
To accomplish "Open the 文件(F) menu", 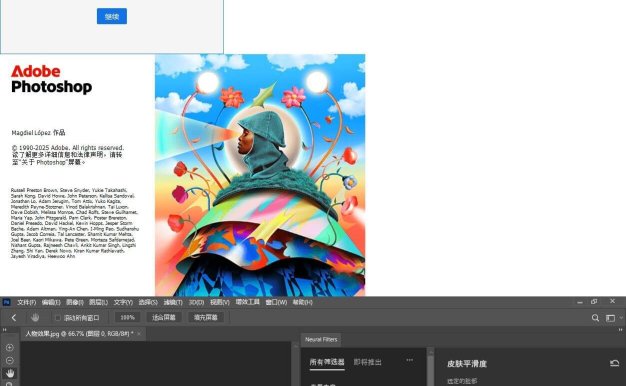I will pyautogui.click(x=26, y=302).
